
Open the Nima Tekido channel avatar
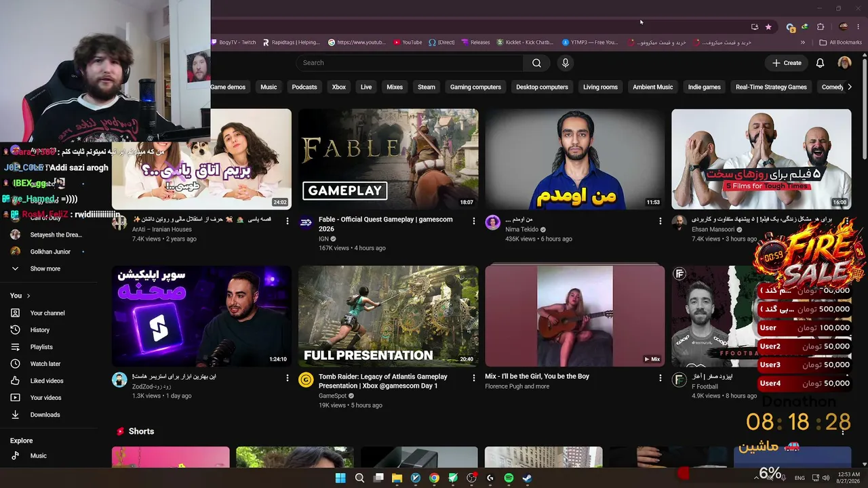492,222
